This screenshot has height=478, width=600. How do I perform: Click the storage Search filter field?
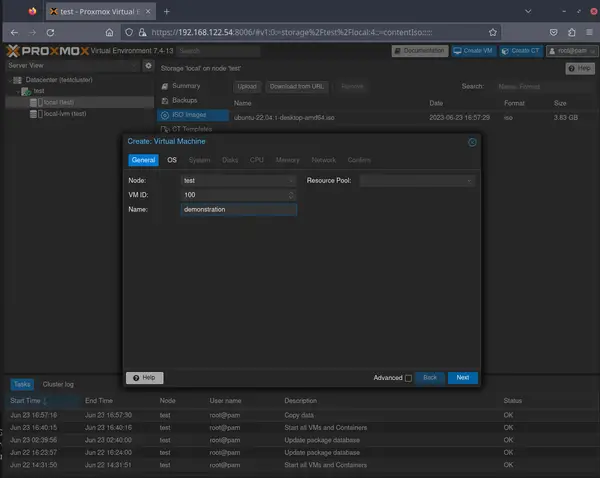point(545,87)
